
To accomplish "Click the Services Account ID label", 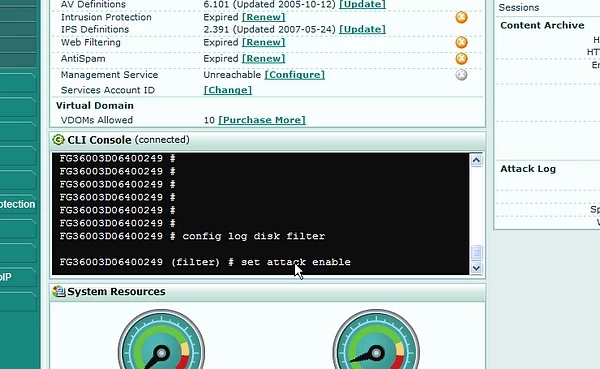I will click(108, 90).
